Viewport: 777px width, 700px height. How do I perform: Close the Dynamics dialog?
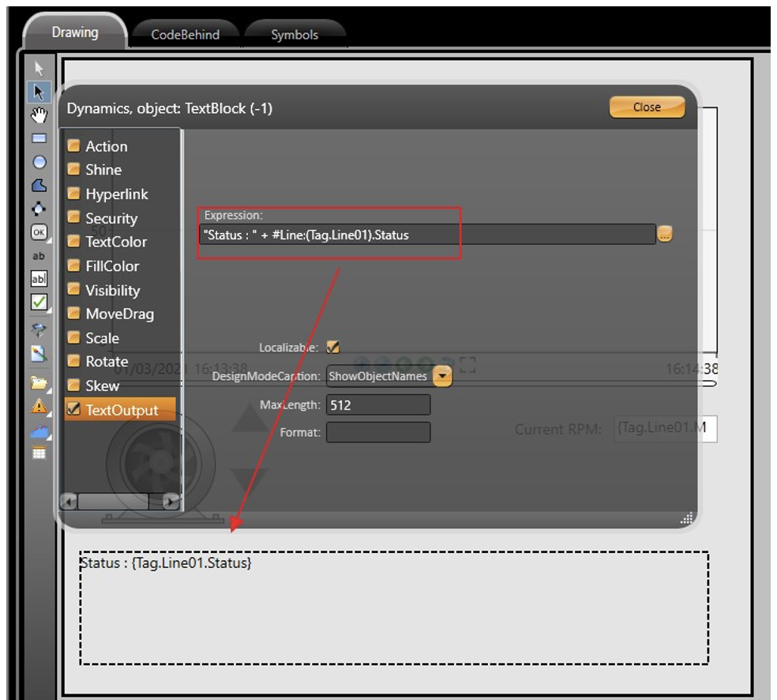click(647, 107)
